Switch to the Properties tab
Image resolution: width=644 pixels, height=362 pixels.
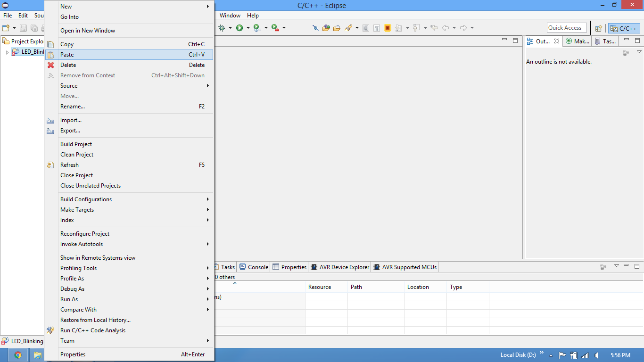coord(289,267)
